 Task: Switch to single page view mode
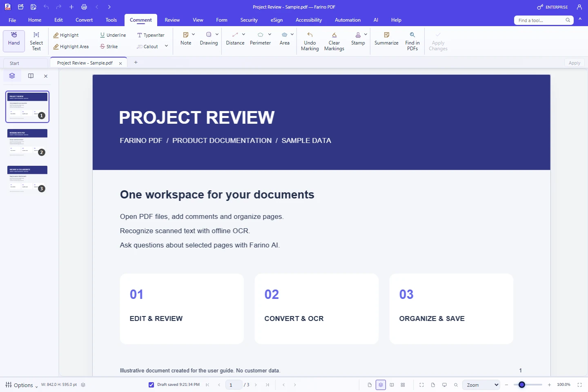click(x=370, y=385)
